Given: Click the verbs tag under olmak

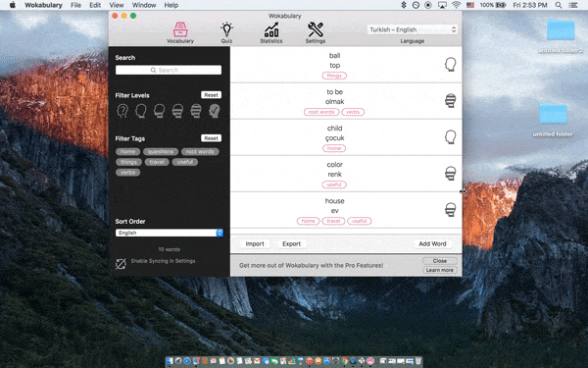Looking at the screenshot, I should point(353,112).
